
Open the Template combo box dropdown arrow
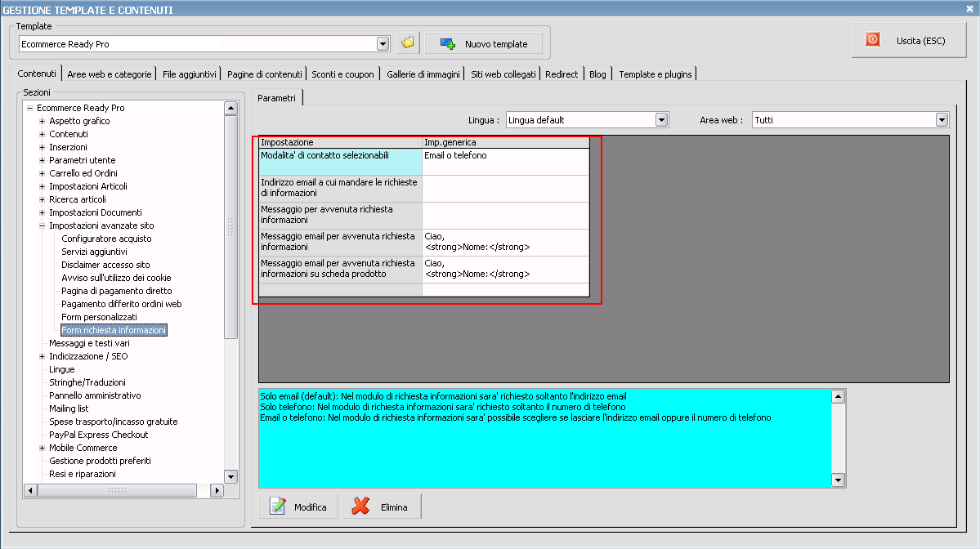[383, 44]
